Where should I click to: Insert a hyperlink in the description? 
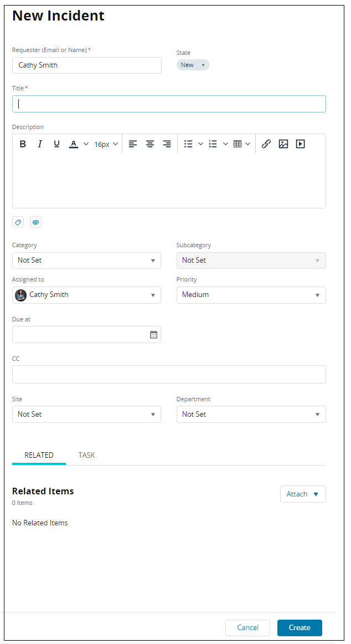[266, 144]
